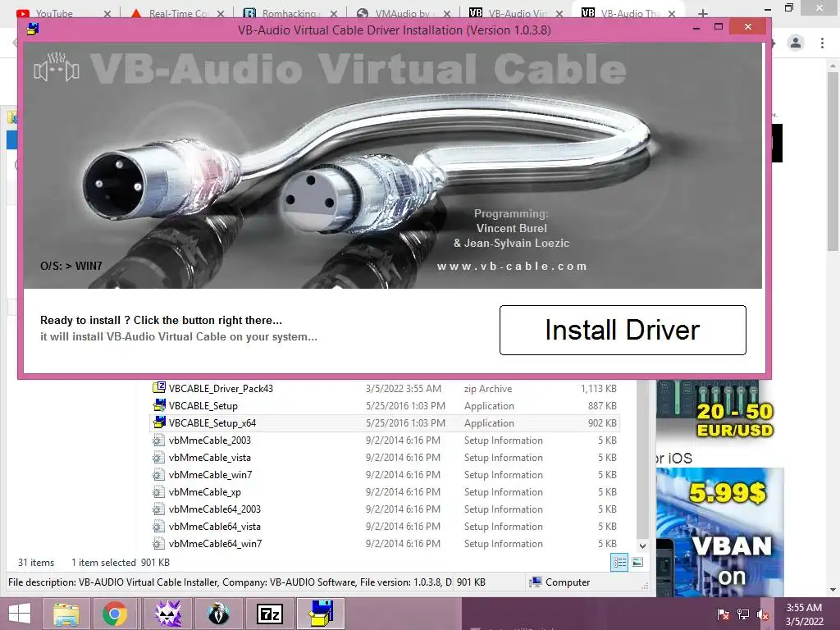The height and width of the screenshot is (630, 840).
Task: Select the vbMmeCable64_vista file name
Action: (214, 526)
